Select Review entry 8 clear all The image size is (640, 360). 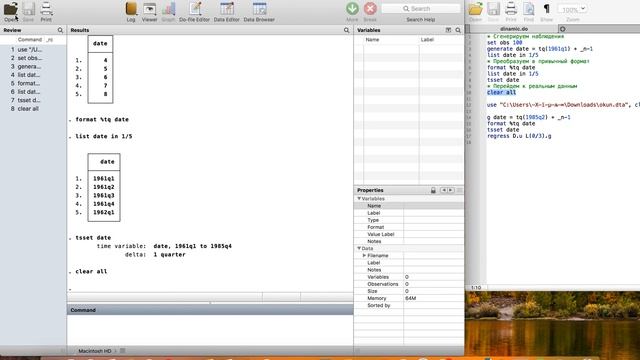[33, 109]
